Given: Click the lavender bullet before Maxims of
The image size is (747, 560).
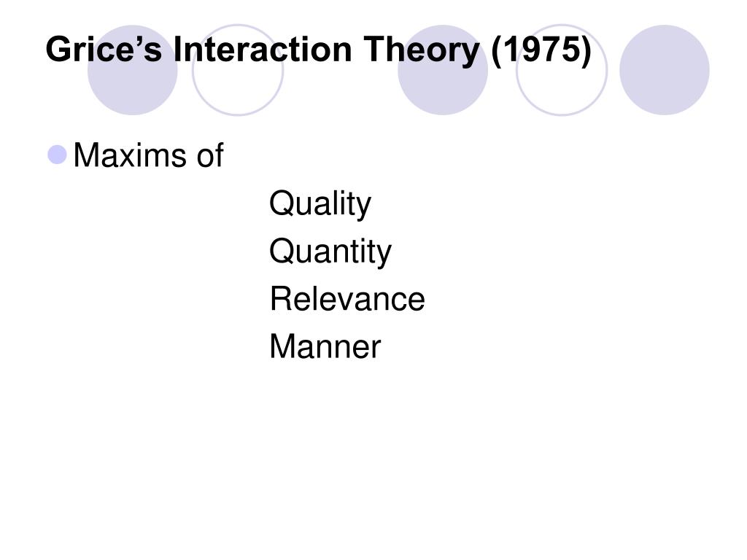Looking at the screenshot, I should coord(57,155).
